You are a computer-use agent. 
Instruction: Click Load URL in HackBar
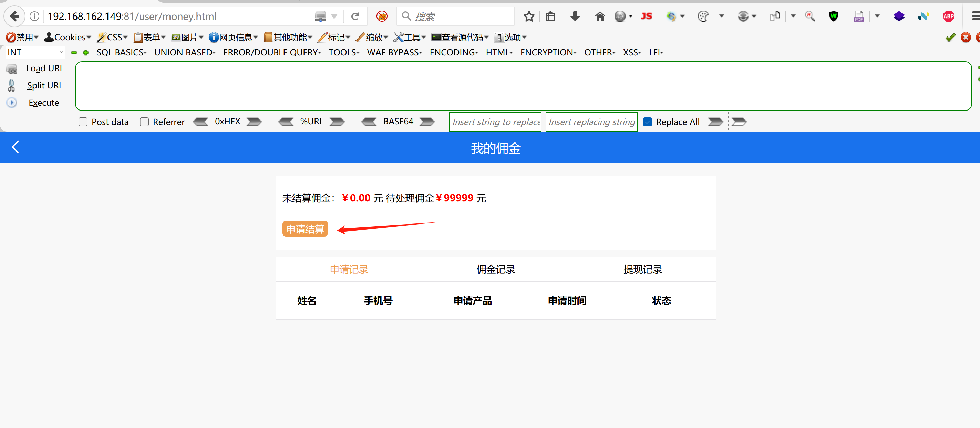(x=44, y=69)
